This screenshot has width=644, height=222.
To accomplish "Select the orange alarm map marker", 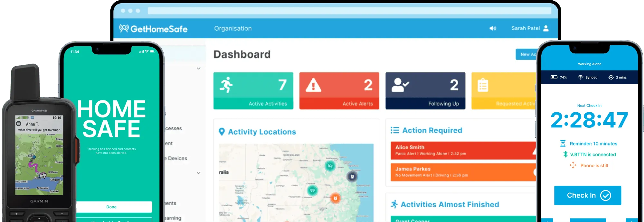I will pos(335,198).
